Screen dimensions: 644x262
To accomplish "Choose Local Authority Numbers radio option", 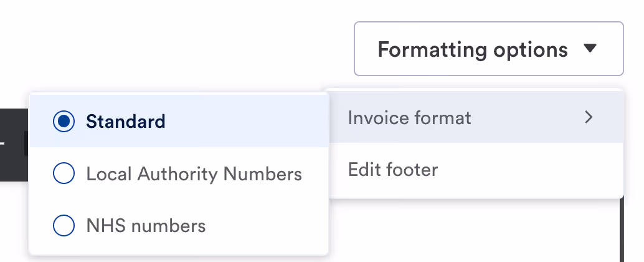I will pyautogui.click(x=64, y=173).
